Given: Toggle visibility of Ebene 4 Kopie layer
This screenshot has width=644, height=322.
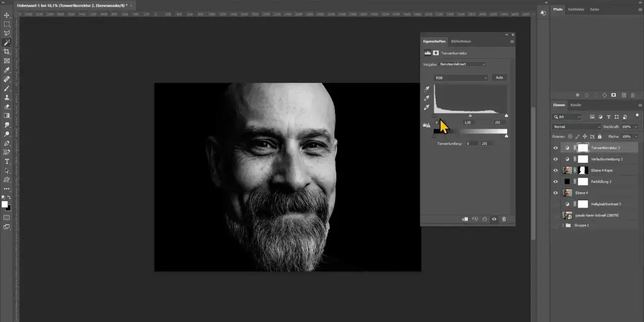Looking at the screenshot, I should click(555, 170).
